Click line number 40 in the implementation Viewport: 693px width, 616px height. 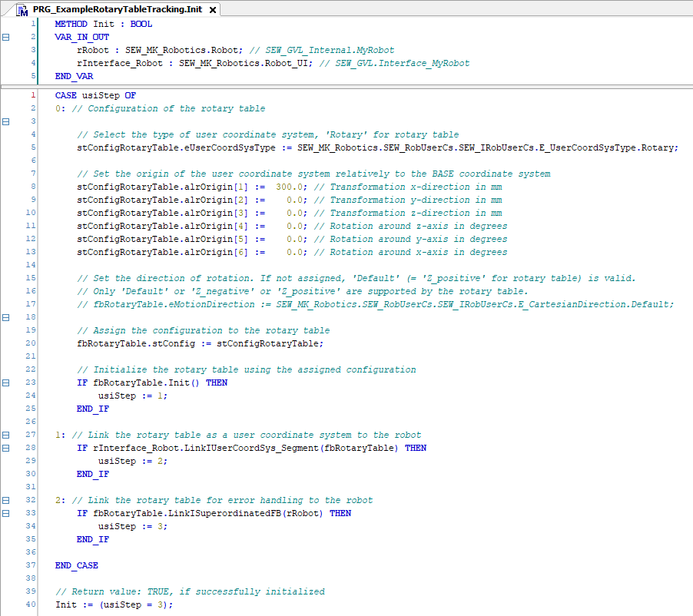(31, 604)
